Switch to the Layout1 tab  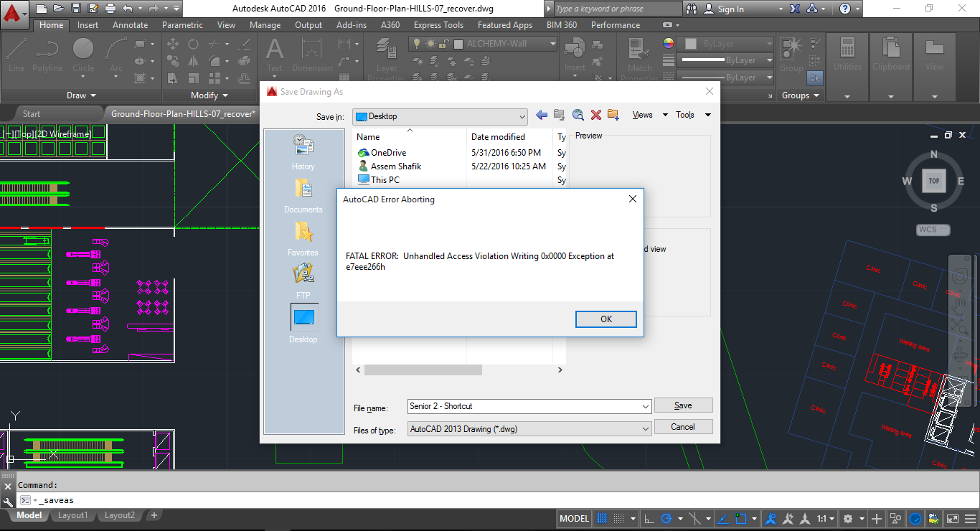(72, 515)
